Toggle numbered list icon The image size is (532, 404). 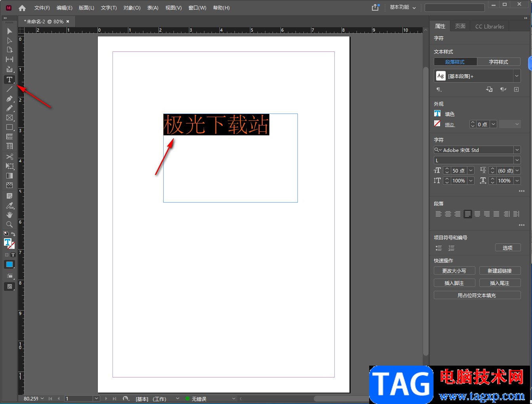pyautogui.click(x=451, y=248)
